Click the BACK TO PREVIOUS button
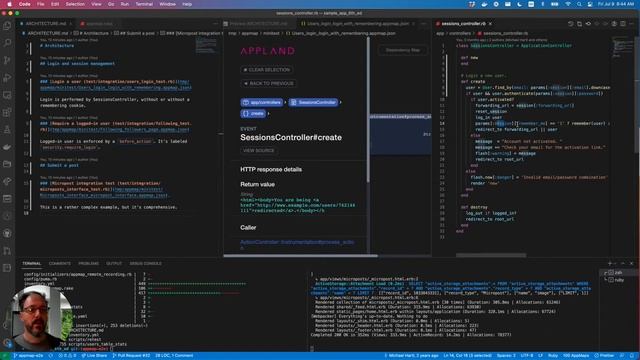Image resolution: width=640 pixels, height=360 pixels. point(268,83)
